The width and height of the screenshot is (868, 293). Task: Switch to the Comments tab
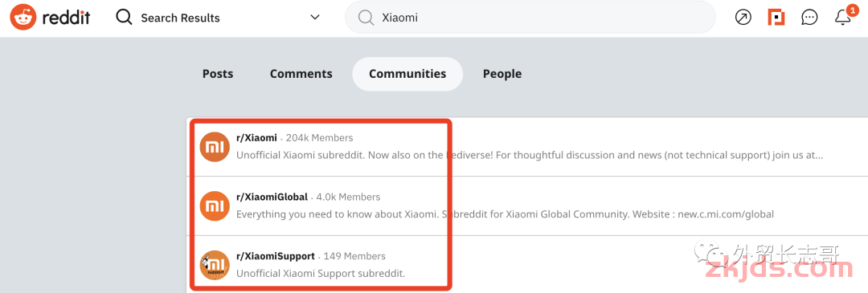[x=301, y=74]
